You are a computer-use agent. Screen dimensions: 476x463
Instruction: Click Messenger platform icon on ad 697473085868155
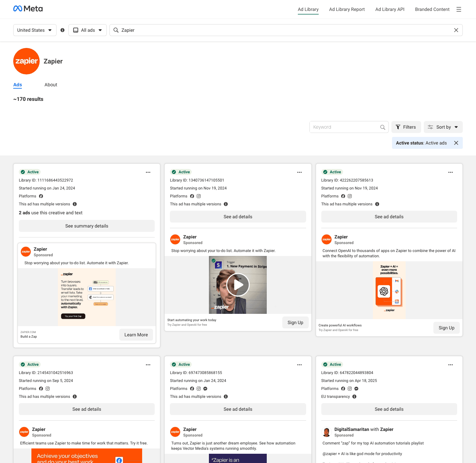[205, 389]
